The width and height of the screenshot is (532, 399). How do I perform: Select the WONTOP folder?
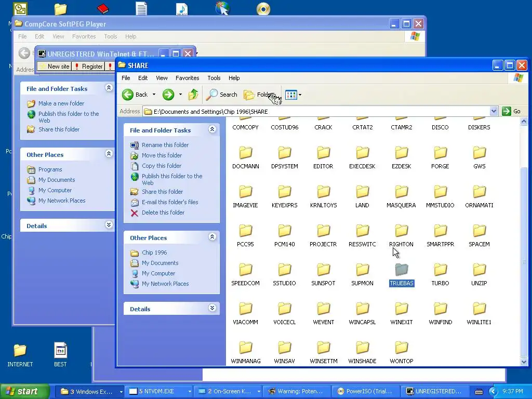coord(402,353)
